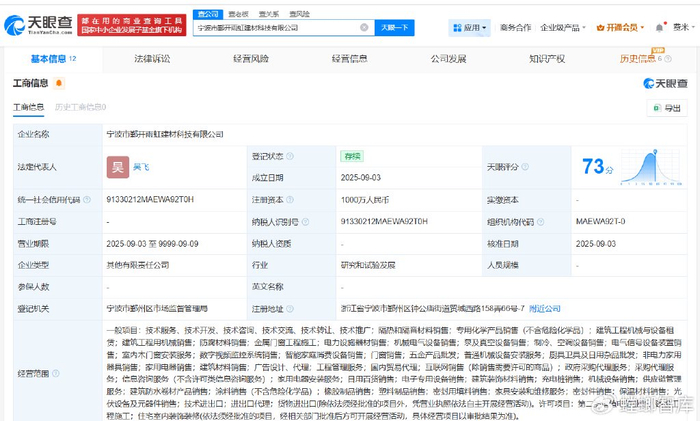The image size is (700, 421).
Task: Switch to the 知识产权 tab
Action: tap(546, 59)
